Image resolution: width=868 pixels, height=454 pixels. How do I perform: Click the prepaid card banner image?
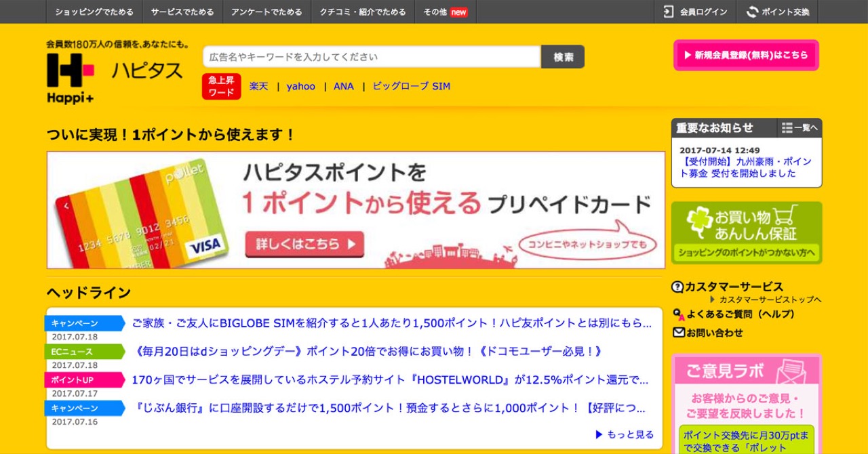pos(356,210)
